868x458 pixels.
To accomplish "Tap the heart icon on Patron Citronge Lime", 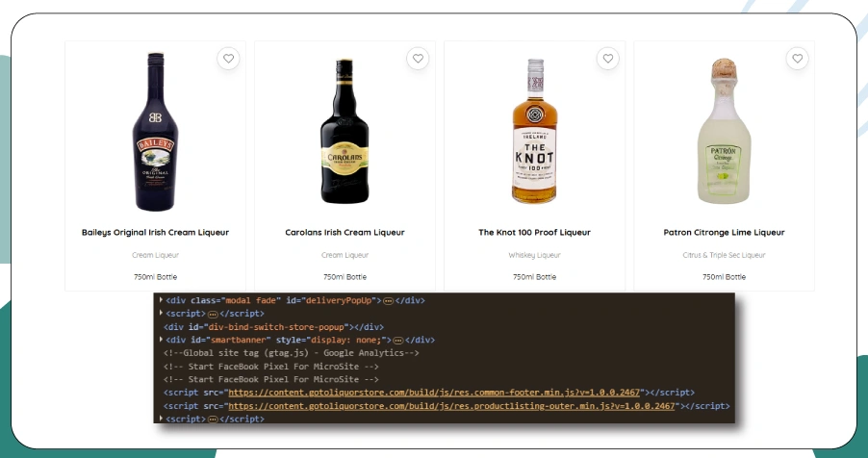I will 797,59.
